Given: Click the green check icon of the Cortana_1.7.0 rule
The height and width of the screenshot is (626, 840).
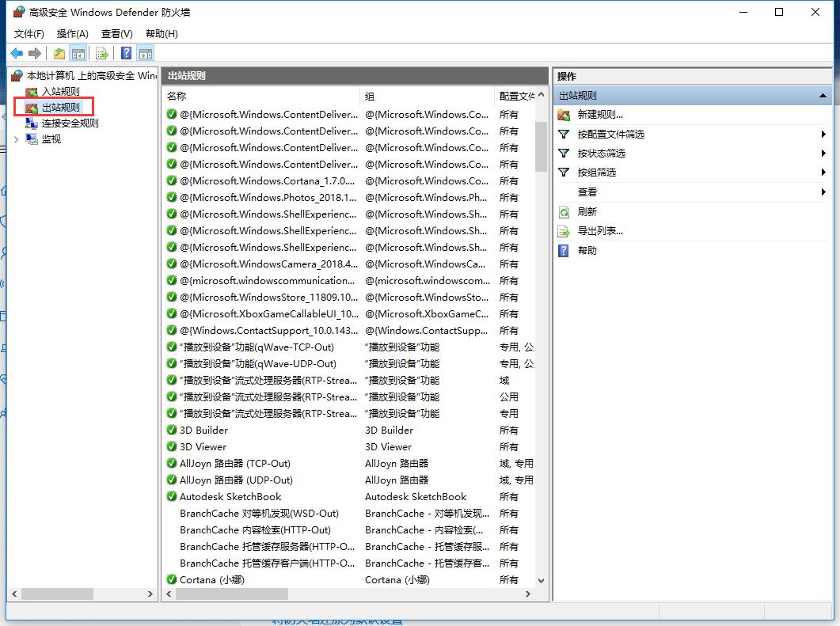Looking at the screenshot, I should click(172, 181).
